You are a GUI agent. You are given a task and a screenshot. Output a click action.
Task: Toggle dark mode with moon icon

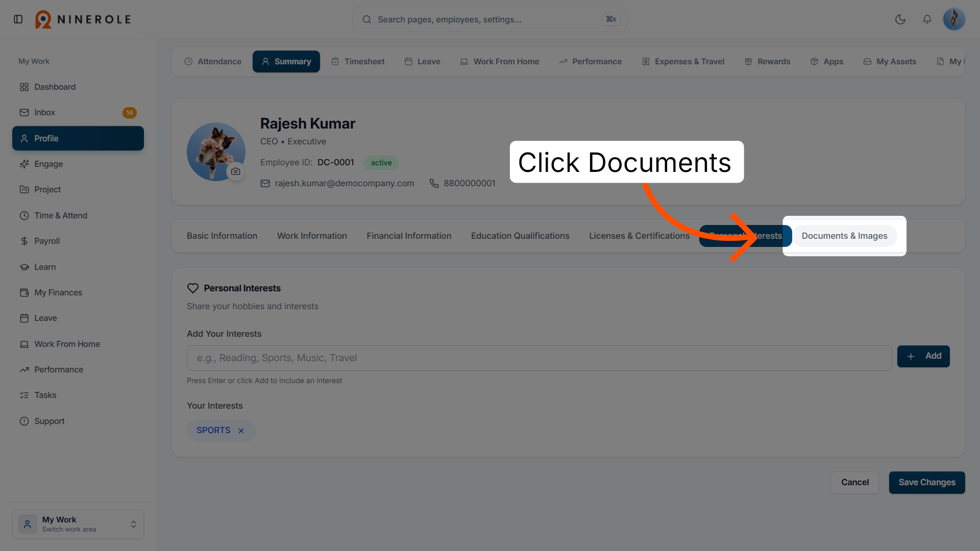900,19
